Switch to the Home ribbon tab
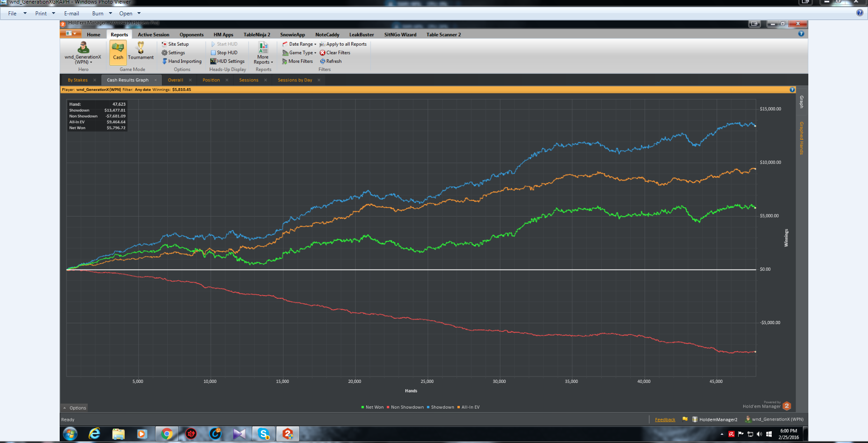 click(x=94, y=34)
